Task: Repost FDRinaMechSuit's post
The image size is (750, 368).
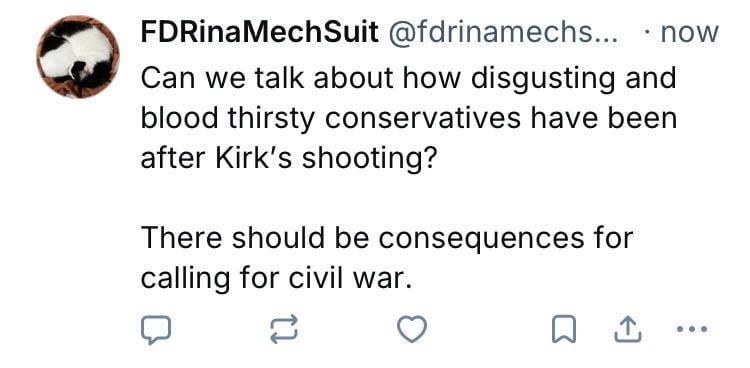Action: point(284,329)
